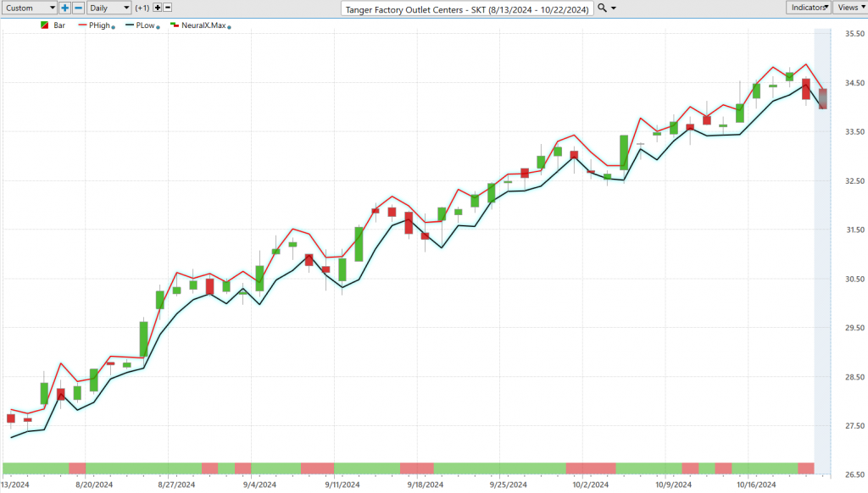Click the 8/27/2024 date axis label
Screen dimensions: 868x493
pos(176,485)
